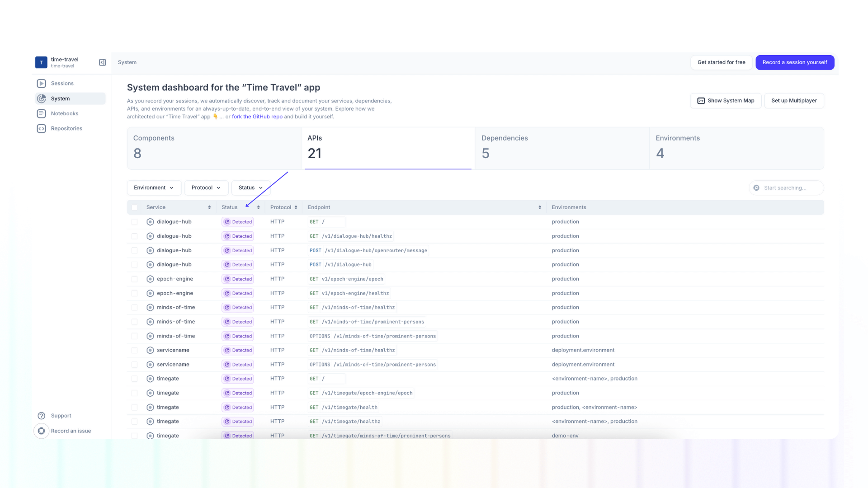868x488 pixels.
Task: Open the Sessions play icon
Action: click(42, 84)
